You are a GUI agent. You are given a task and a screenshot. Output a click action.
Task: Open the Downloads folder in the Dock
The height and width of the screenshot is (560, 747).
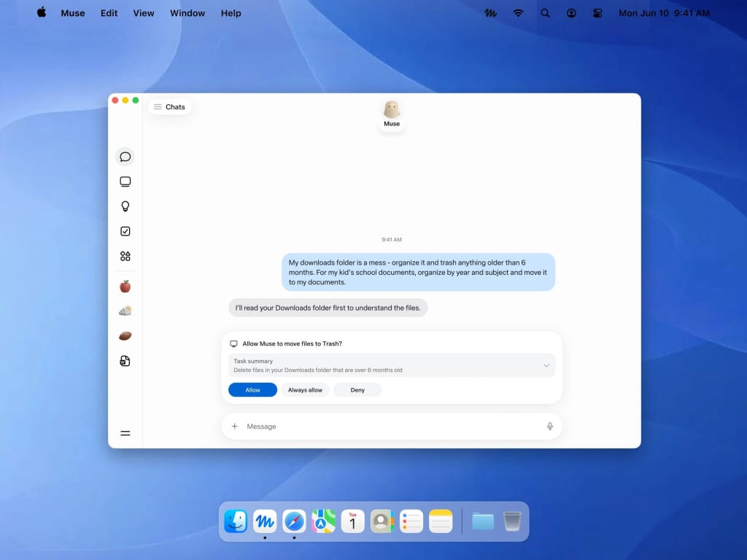pyautogui.click(x=483, y=521)
